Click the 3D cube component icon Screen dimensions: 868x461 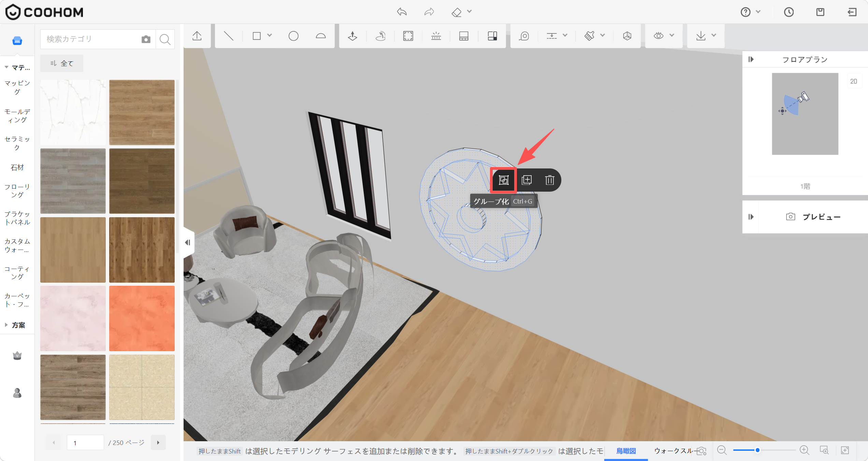[627, 36]
